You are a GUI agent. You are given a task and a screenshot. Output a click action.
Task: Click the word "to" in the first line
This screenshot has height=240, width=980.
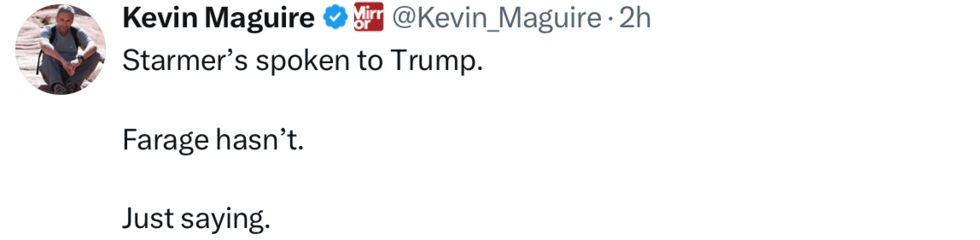coord(370,61)
